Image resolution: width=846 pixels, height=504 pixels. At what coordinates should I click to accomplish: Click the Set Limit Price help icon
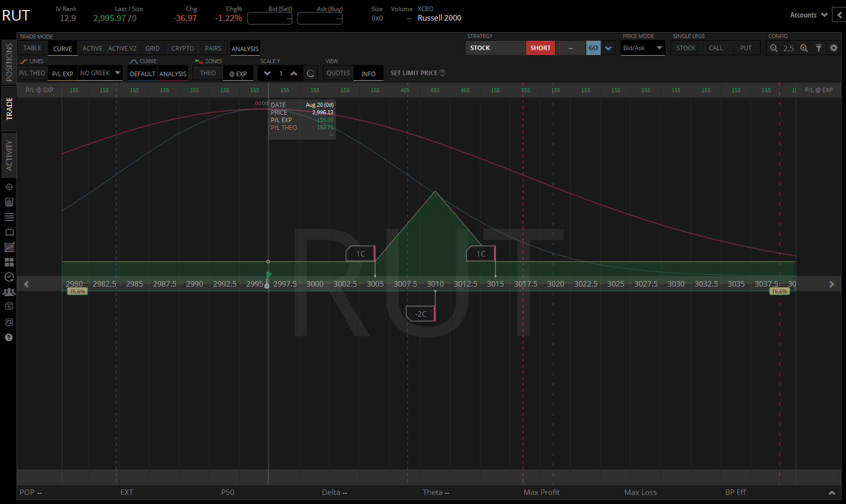click(442, 73)
